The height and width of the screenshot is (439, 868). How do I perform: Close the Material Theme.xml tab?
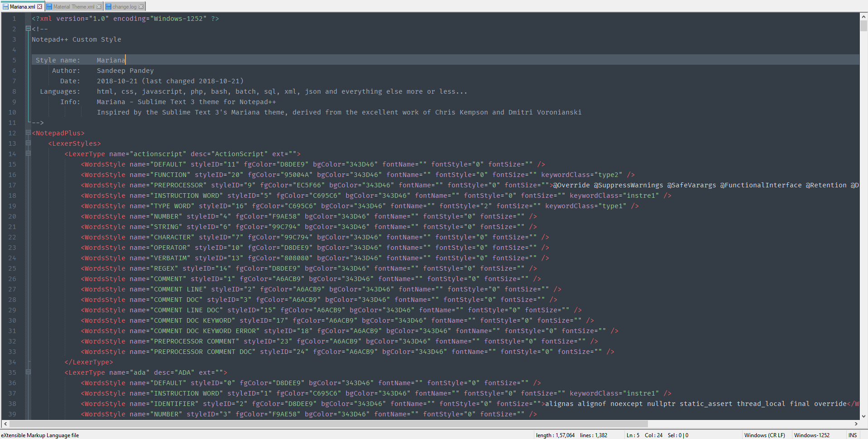coord(99,7)
